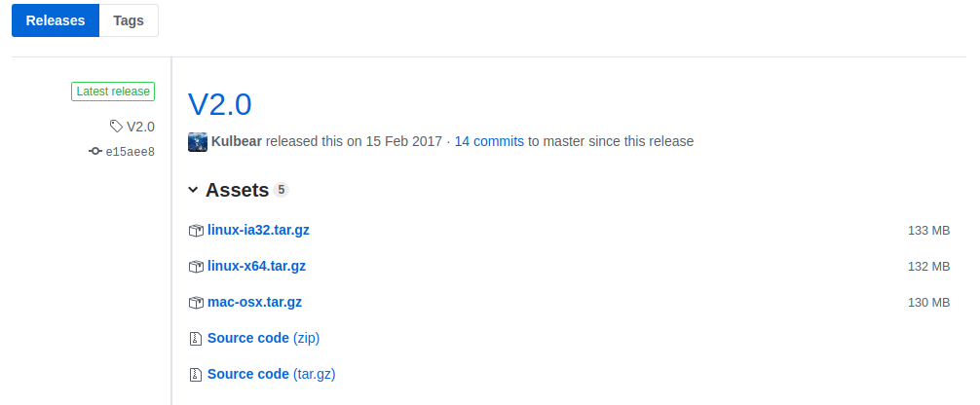Image resolution: width=980 pixels, height=405 pixels.
Task: Download Source code (tar.gz)
Action: click(271, 374)
